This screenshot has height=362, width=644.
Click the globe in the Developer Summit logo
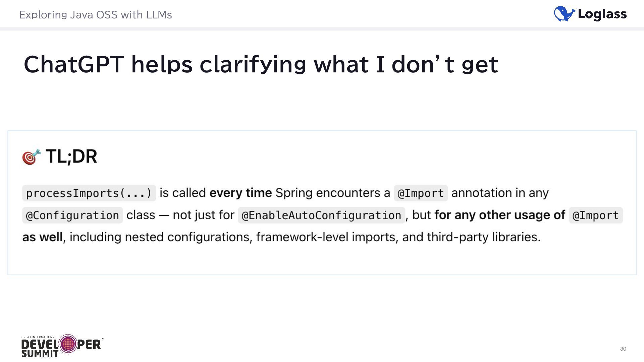click(68, 344)
